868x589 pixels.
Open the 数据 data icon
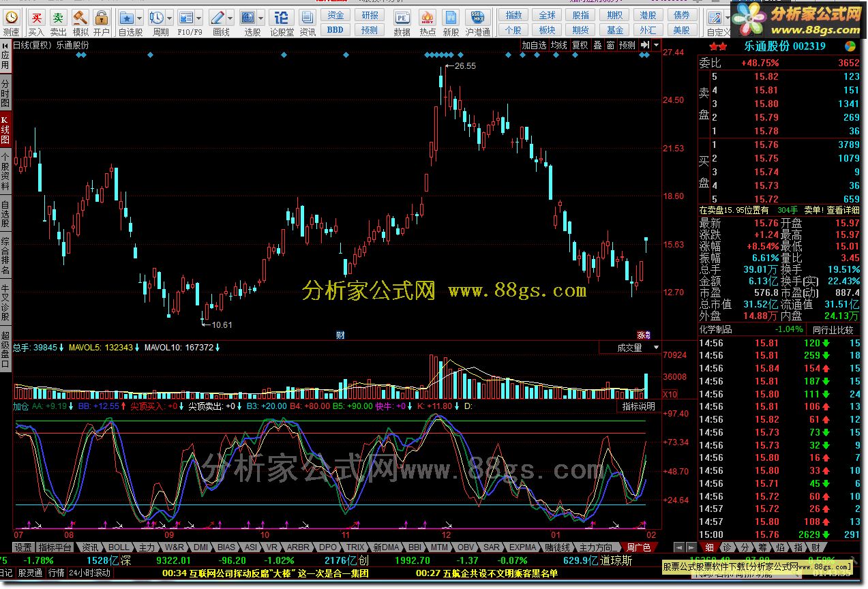(x=402, y=19)
